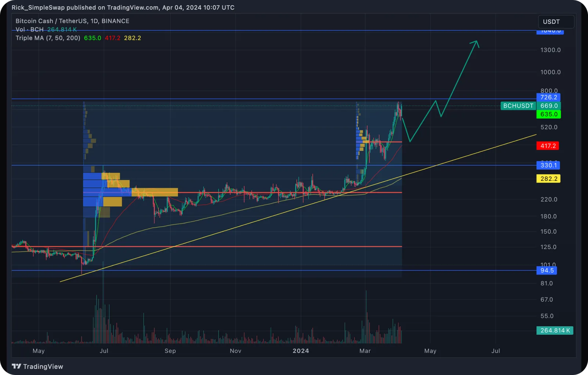
Task: Click the 150.0 price scale value
Action: tap(549, 232)
